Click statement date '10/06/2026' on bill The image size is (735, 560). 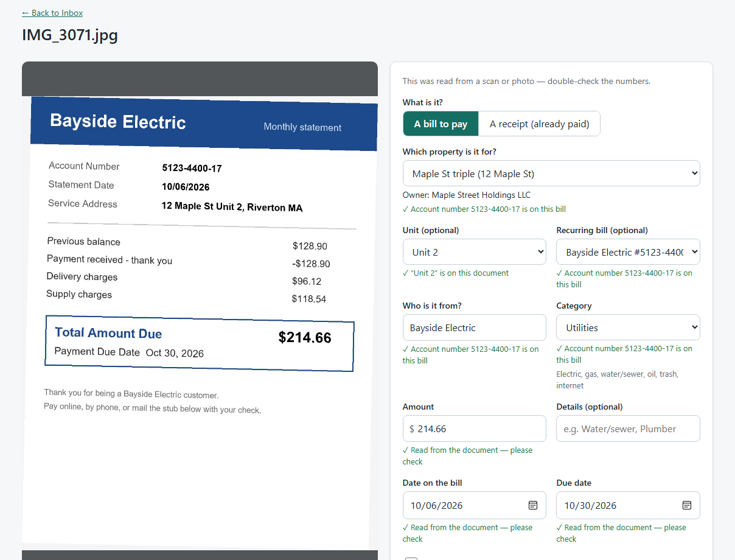pos(186,187)
